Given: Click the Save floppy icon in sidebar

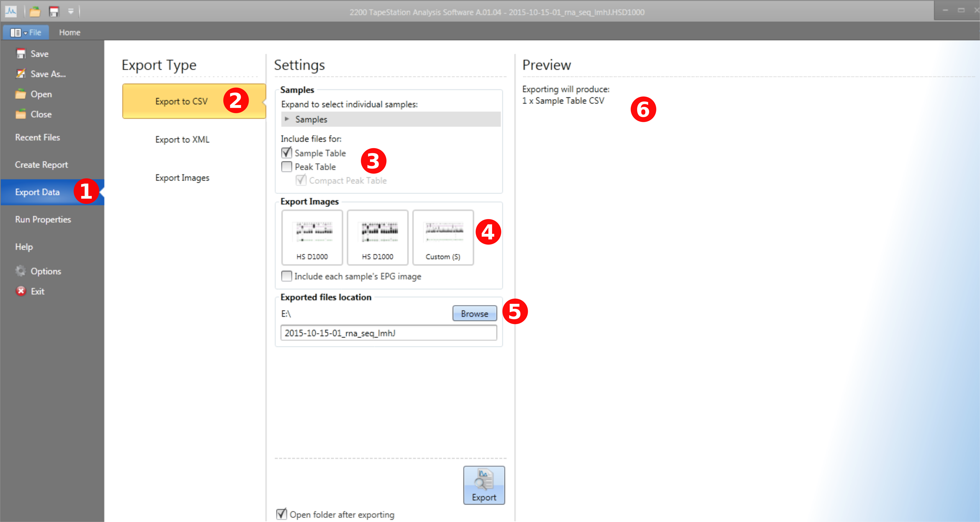Looking at the screenshot, I should click(20, 54).
